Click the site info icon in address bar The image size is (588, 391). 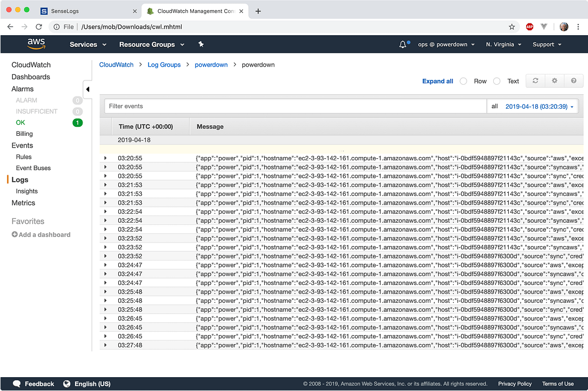tap(56, 27)
